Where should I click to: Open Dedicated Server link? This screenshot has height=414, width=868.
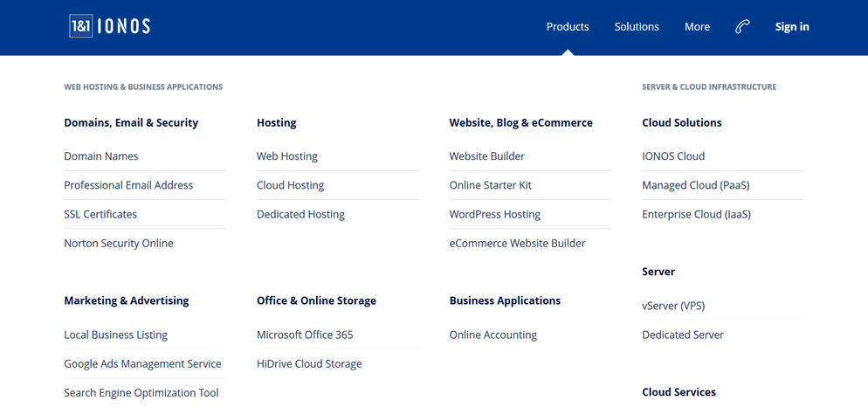(683, 335)
